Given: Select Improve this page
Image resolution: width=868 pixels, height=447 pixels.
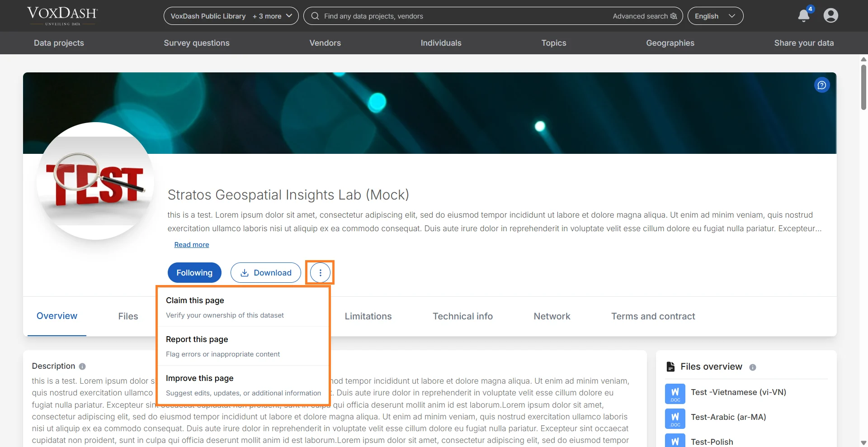Looking at the screenshot, I should 243,385.
